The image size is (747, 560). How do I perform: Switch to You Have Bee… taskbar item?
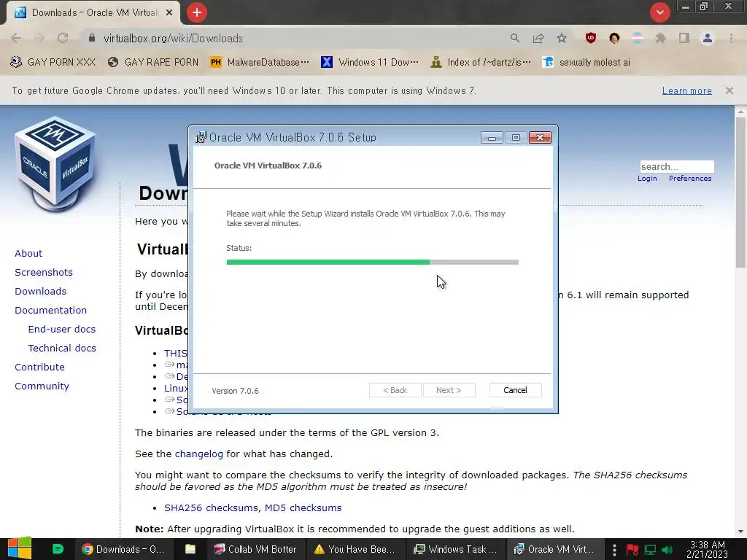pos(355,549)
